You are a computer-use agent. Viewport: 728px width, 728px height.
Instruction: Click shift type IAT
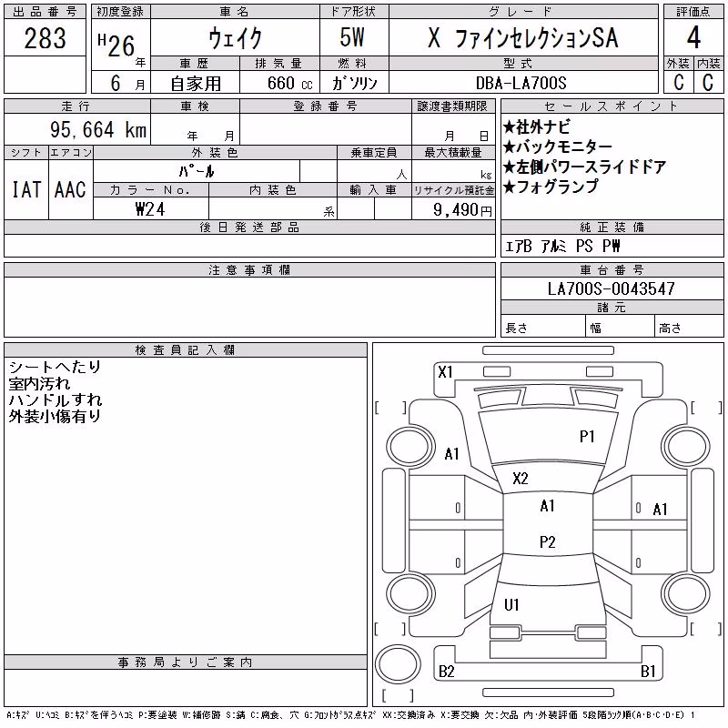tap(26, 189)
